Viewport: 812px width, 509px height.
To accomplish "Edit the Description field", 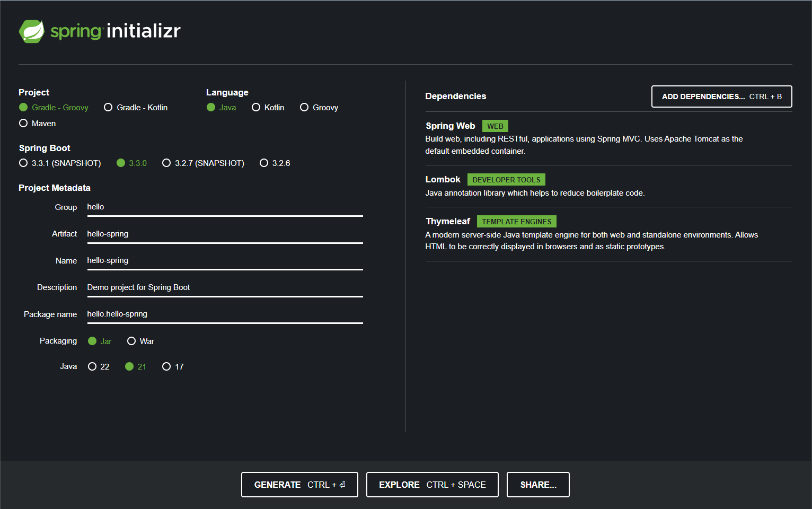I will [x=225, y=288].
